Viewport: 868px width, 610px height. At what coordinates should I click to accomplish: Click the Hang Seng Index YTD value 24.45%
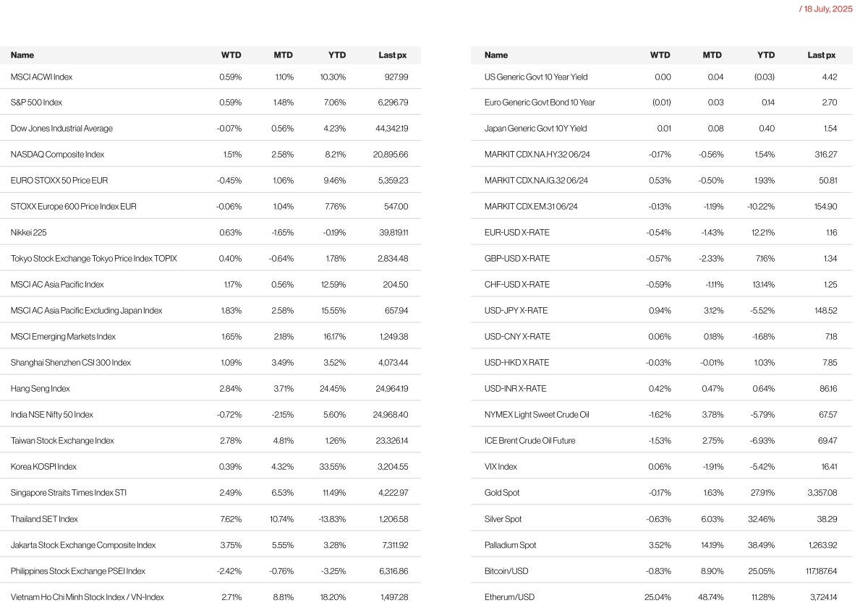point(332,389)
